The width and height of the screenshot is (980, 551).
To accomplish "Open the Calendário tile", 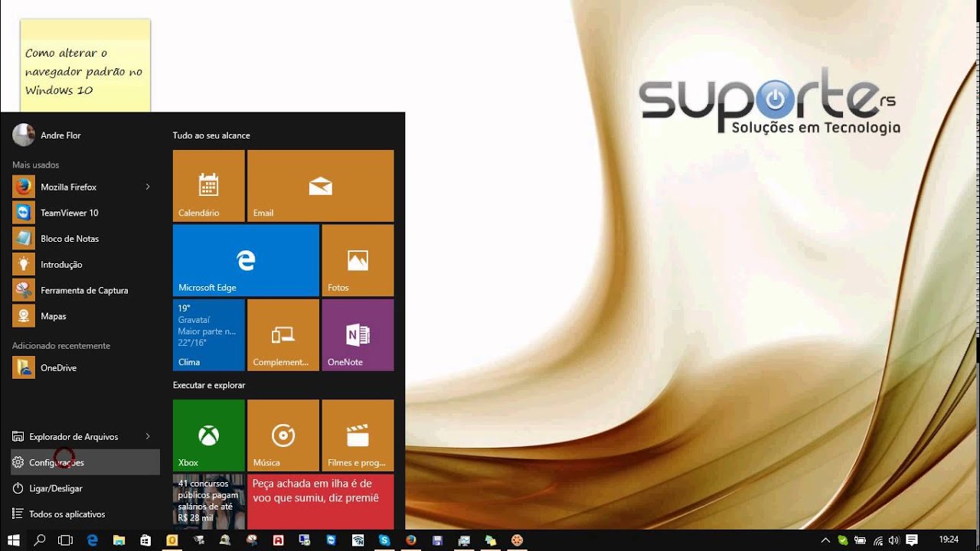I will [209, 185].
